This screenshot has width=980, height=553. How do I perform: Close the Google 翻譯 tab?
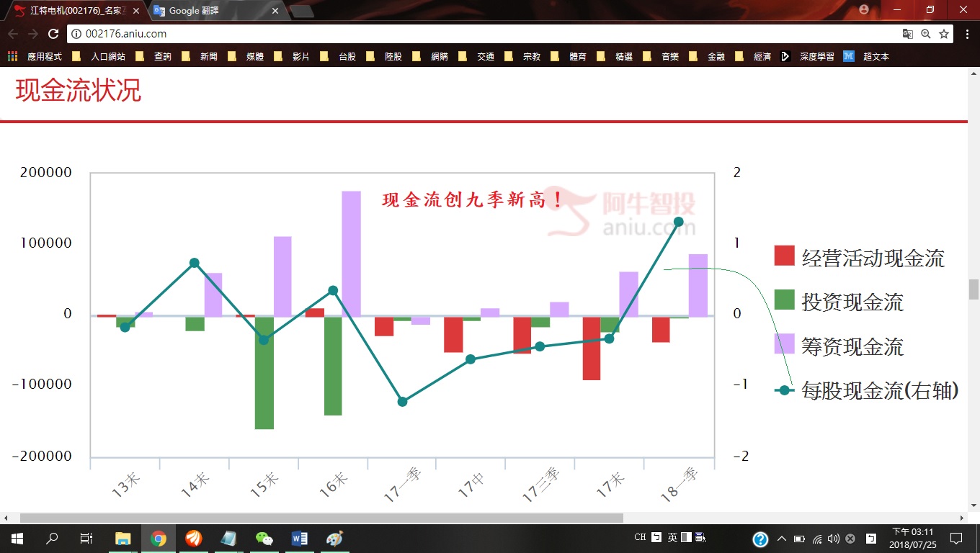point(276,11)
